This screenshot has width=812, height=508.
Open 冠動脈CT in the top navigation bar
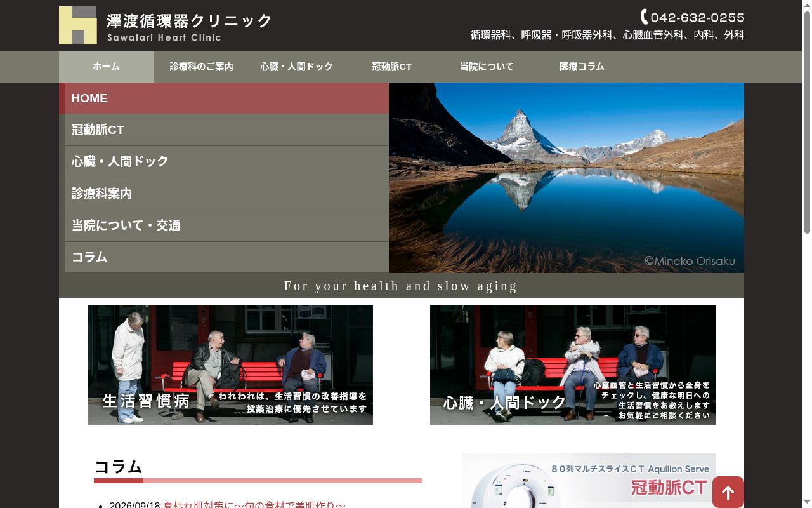point(392,67)
